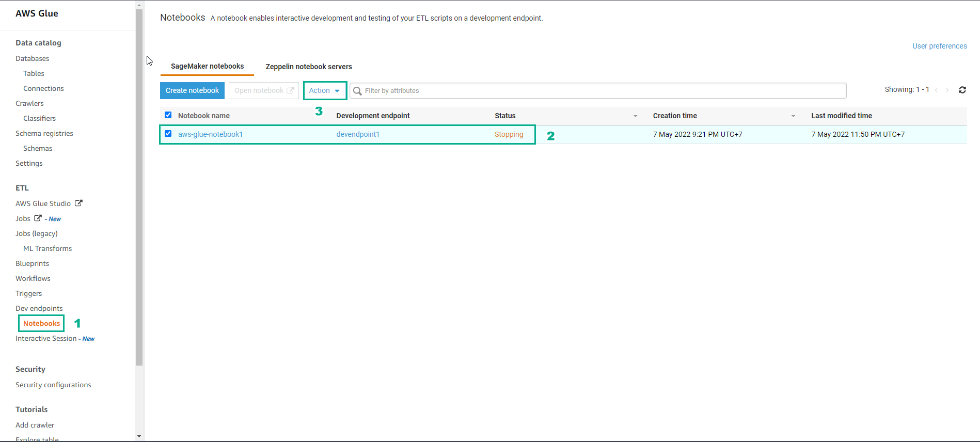The image size is (980, 442).
Task: Go to the previous page arrow
Action: (936, 90)
